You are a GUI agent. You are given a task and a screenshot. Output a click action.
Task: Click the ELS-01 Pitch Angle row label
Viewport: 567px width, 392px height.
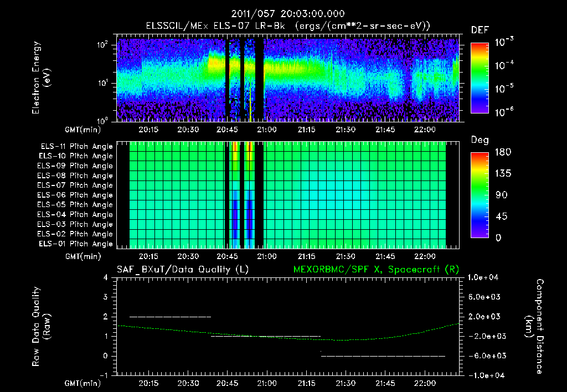coord(75,244)
